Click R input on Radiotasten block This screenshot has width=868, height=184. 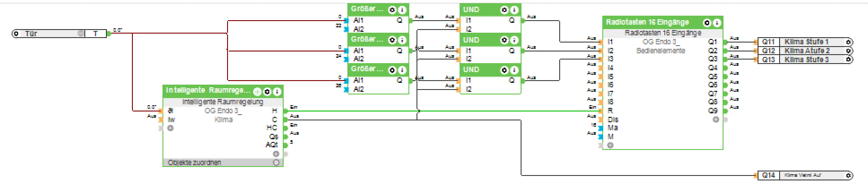[x=610, y=111]
